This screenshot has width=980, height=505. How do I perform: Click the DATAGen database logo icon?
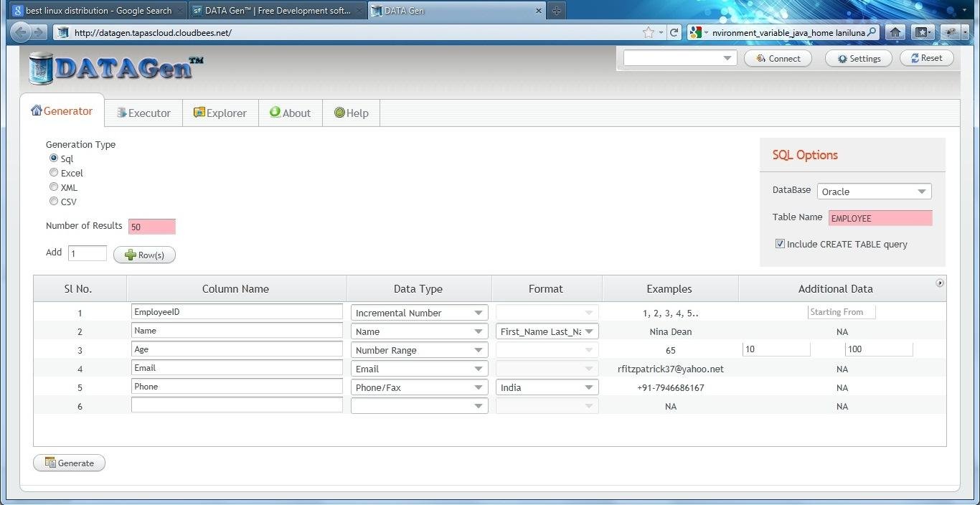(x=41, y=68)
